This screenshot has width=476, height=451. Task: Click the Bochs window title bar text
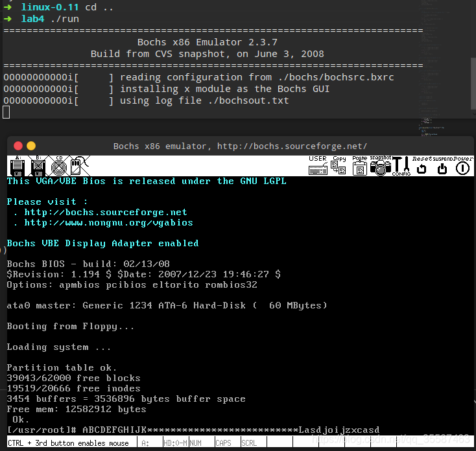point(240,146)
